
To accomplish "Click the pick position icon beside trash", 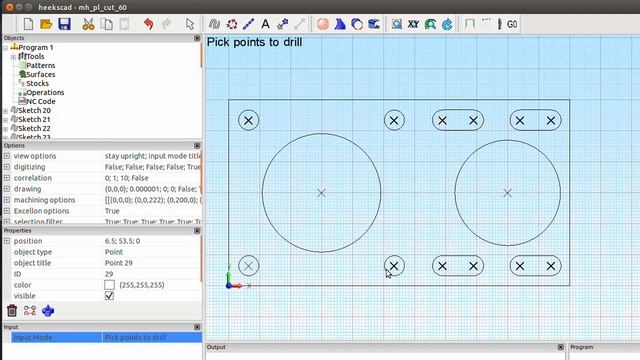I will [x=30, y=311].
